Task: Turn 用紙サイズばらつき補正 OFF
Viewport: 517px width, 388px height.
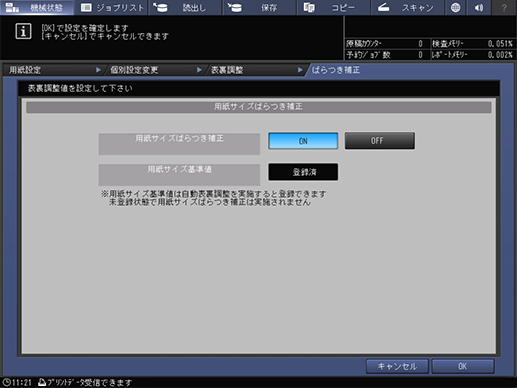Action: [380, 141]
